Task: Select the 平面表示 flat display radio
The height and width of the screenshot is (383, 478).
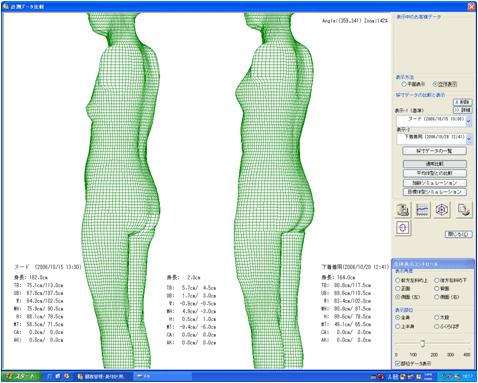Action: (404, 84)
